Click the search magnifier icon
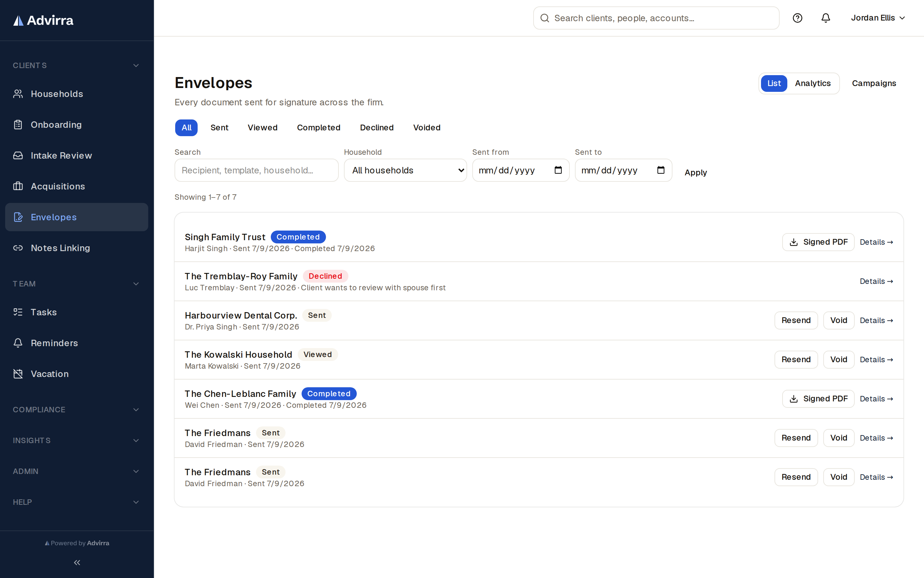This screenshot has height=578, width=924. tap(545, 18)
